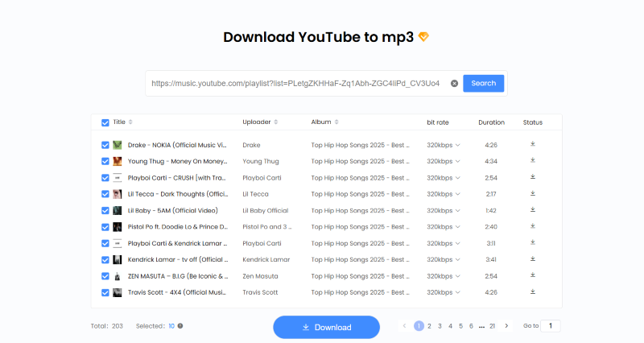Open bit rate dropdown for Travis Scott 4X4

tap(444, 292)
